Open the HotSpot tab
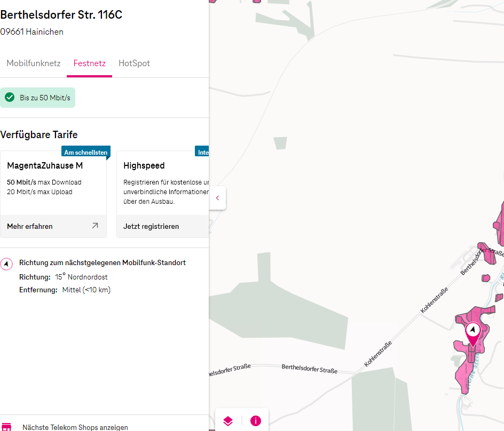Screen dimensions: 504x431 click(x=135, y=63)
